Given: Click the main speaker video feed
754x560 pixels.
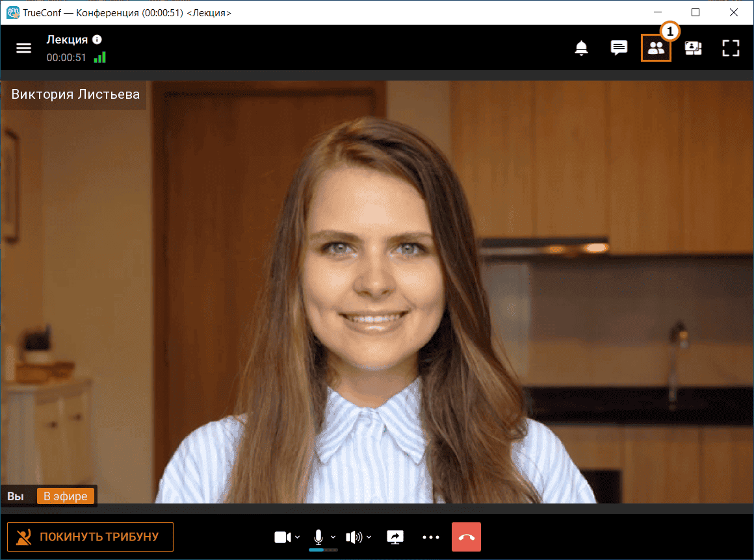Looking at the screenshot, I should point(377,292).
